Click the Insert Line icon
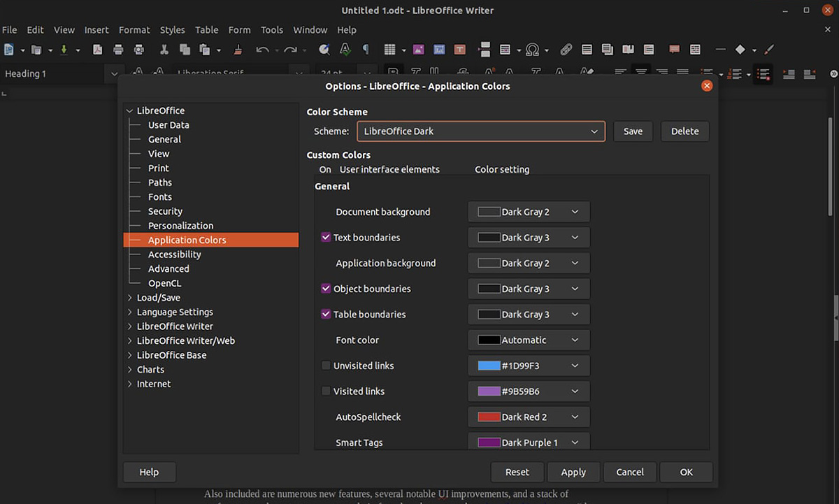Image resolution: width=839 pixels, height=504 pixels. tap(721, 50)
